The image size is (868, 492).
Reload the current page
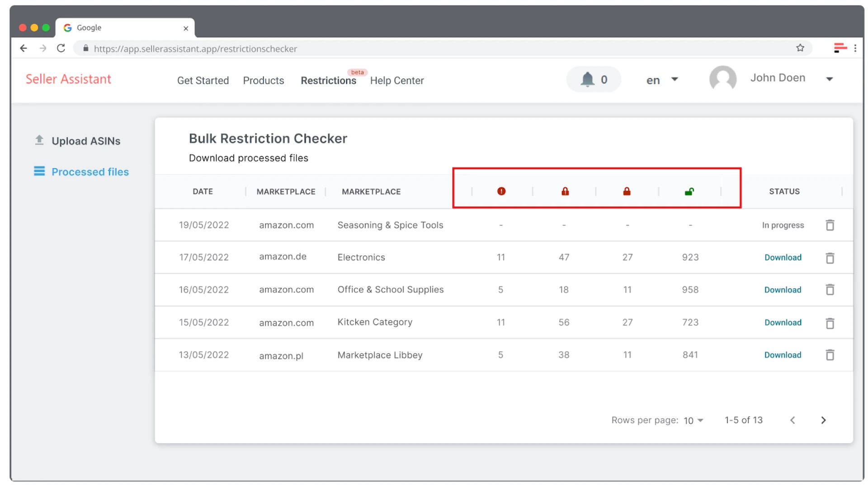point(61,48)
